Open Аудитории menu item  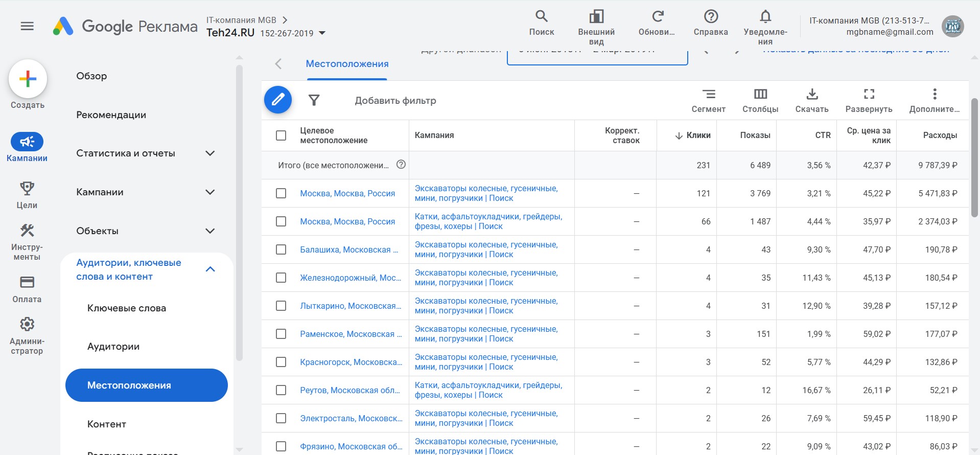point(113,347)
